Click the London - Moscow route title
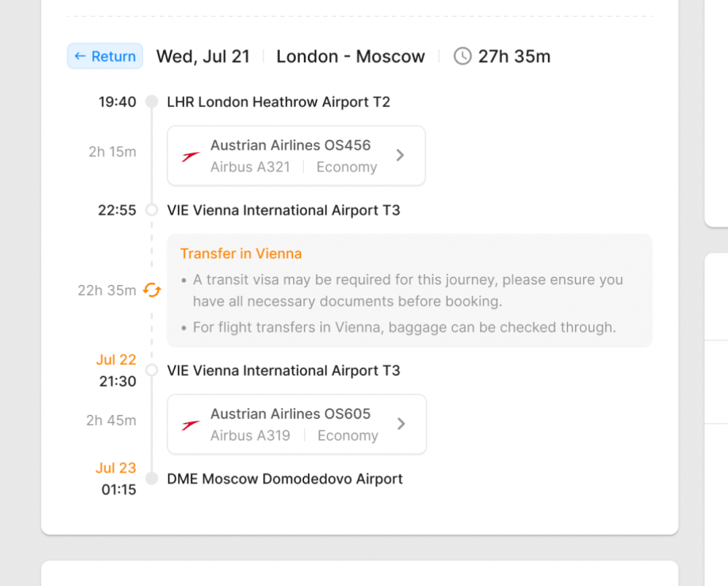 coord(351,57)
